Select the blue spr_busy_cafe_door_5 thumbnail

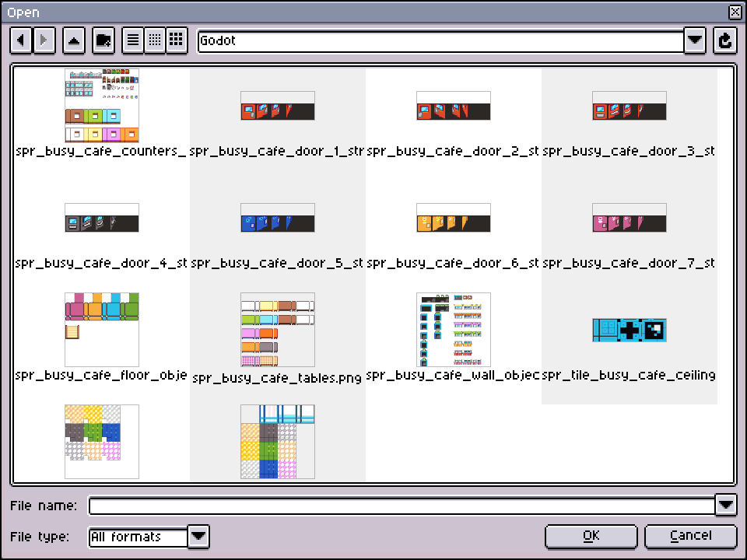[278, 218]
